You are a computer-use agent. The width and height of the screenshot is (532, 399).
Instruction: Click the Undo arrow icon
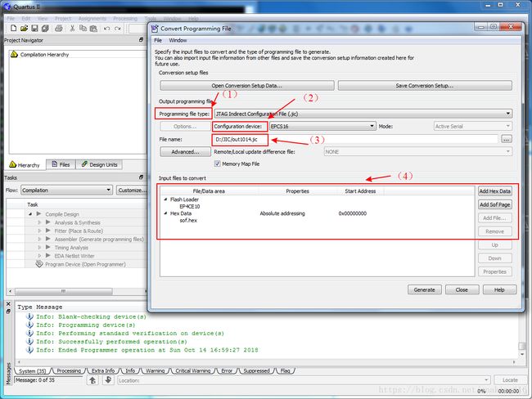point(107,29)
